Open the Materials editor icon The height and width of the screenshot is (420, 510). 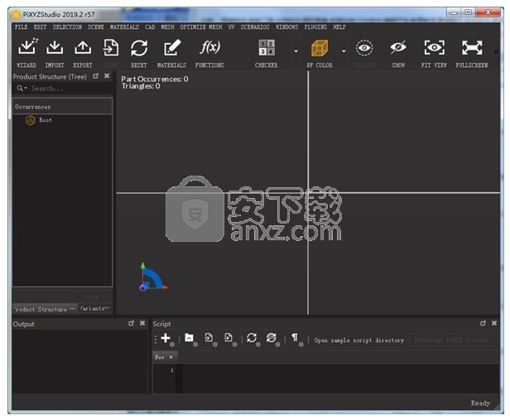pyautogui.click(x=171, y=47)
